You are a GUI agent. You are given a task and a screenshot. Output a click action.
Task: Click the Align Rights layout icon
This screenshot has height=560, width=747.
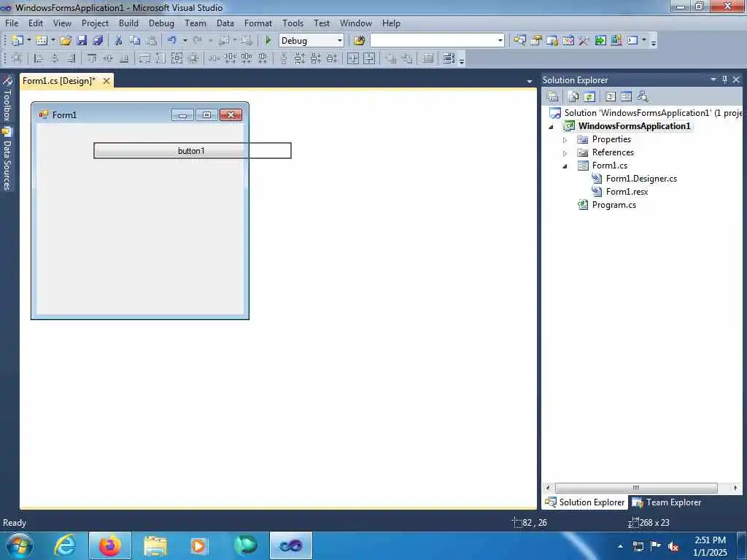pos(71,58)
